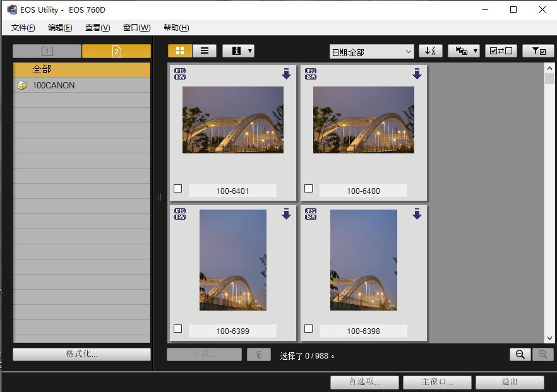Screen dimensions: 557x392
Task: Select the 100CANON folder
Action: [x=53, y=85]
